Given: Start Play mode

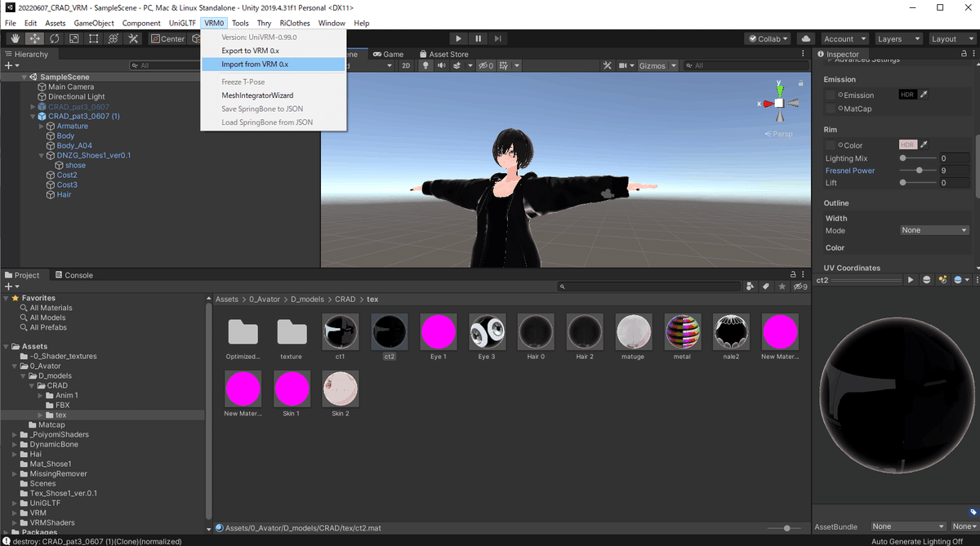Looking at the screenshot, I should pos(458,38).
